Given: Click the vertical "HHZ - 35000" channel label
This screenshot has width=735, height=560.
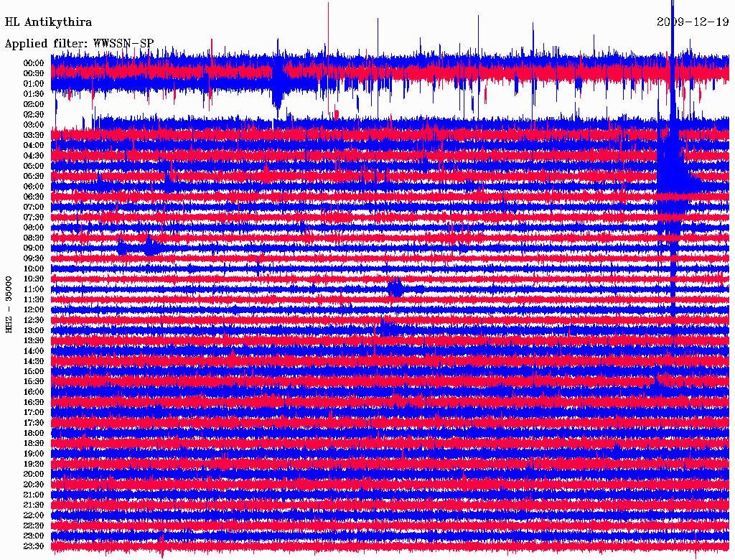Looking at the screenshot, I should coord(9,305).
